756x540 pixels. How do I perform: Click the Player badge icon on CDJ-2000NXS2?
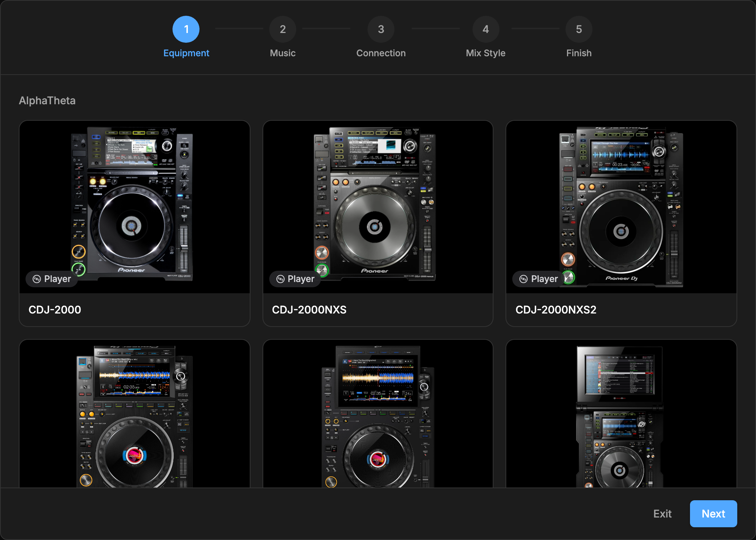pos(523,279)
